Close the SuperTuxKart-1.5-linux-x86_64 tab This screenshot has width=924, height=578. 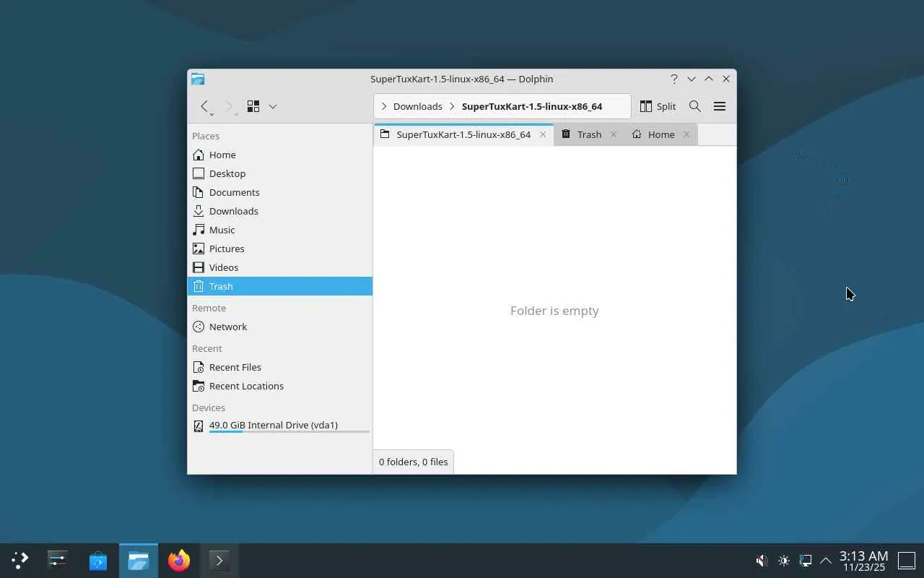[543, 134]
